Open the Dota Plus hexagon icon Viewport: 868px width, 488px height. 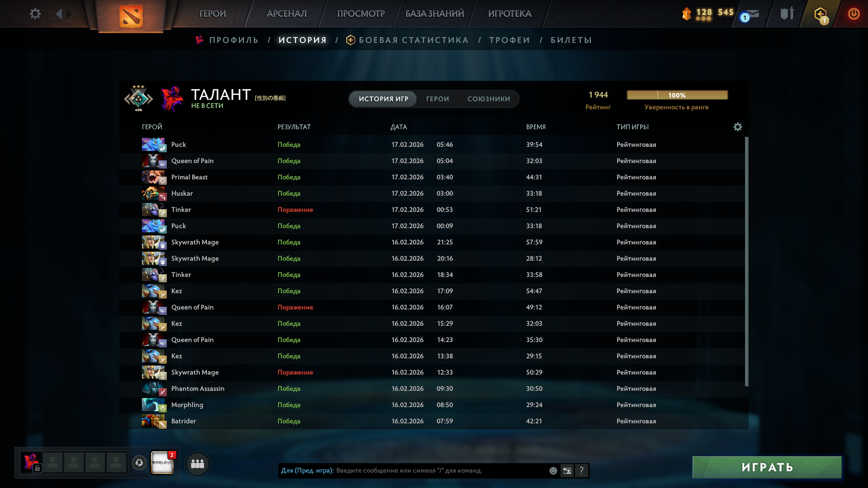(821, 14)
